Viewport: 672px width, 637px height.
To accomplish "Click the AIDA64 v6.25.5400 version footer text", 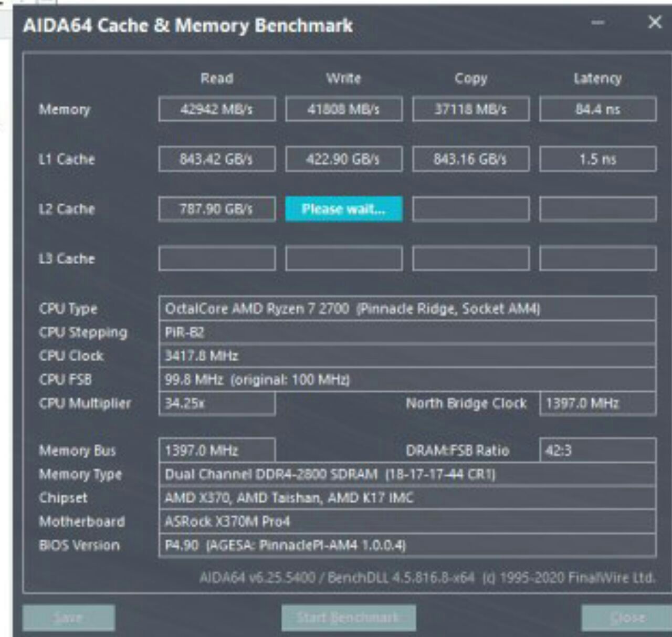I will point(427,578).
